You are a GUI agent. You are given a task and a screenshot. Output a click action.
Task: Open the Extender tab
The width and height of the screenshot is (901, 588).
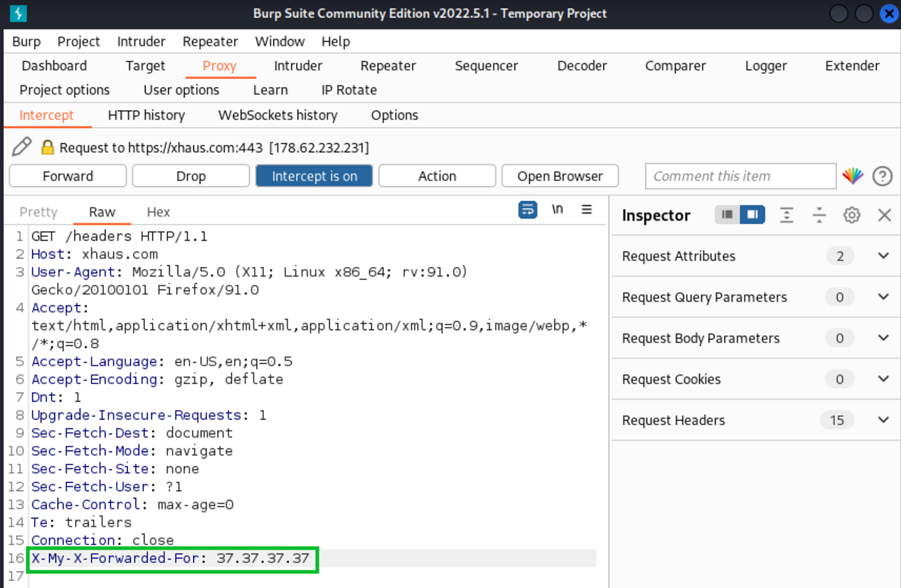(x=852, y=66)
